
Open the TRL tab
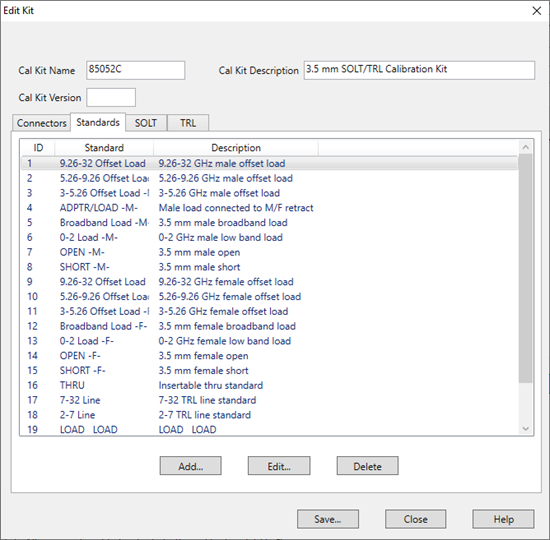188,123
